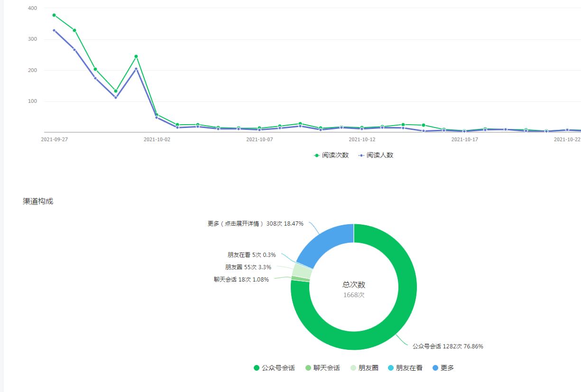Screen dimensions: 581x392
Task: Click the 朋友圈 55次 3.3% label
Action: point(248,267)
